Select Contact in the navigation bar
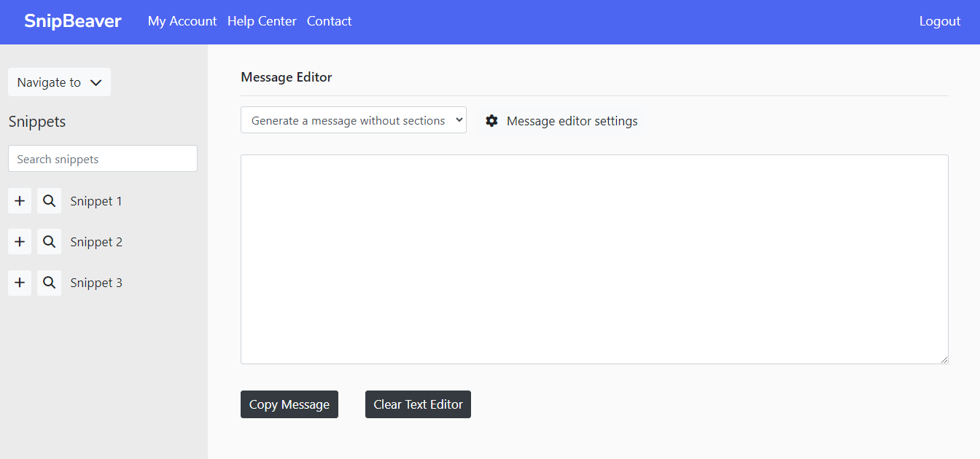 coord(329,21)
